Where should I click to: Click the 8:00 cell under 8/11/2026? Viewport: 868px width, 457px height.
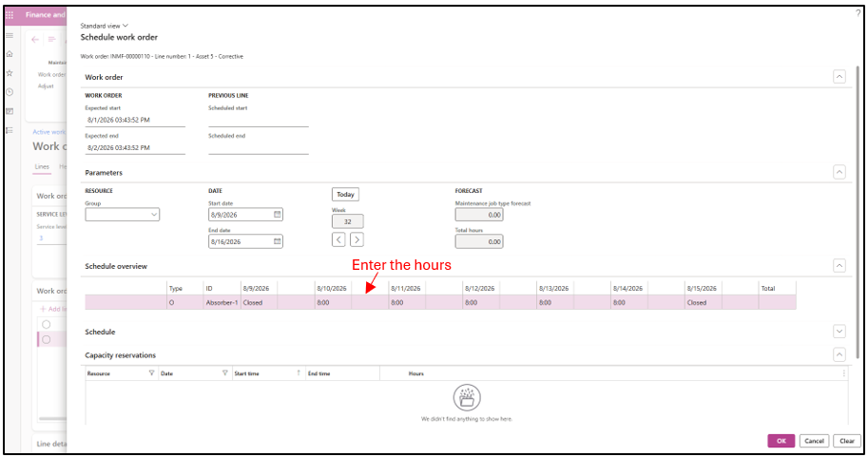407,303
